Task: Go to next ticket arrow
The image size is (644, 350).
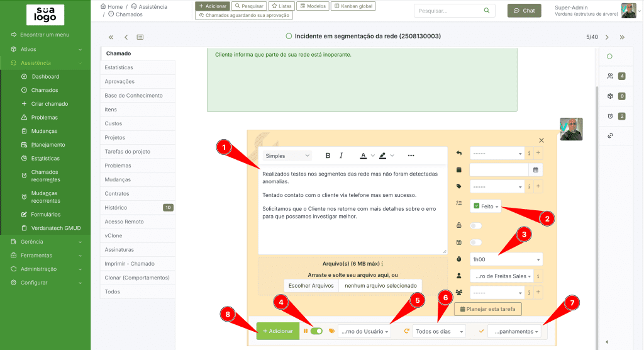Action: (607, 37)
